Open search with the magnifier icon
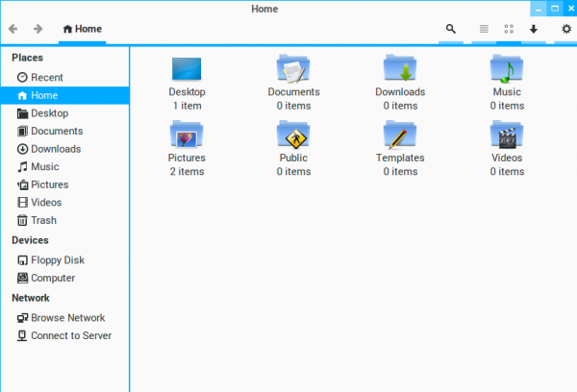Image resolution: width=577 pixels, height=392 pixels. tap(451, 29)
